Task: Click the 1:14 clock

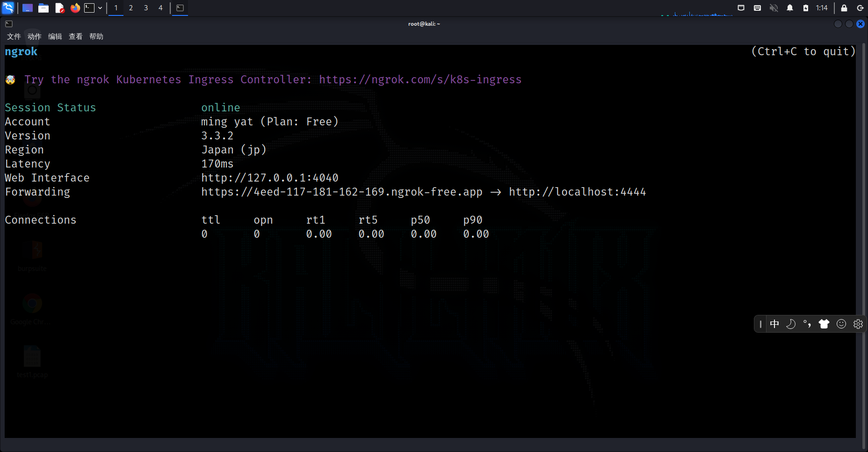Action: click(x=822, y=8)
